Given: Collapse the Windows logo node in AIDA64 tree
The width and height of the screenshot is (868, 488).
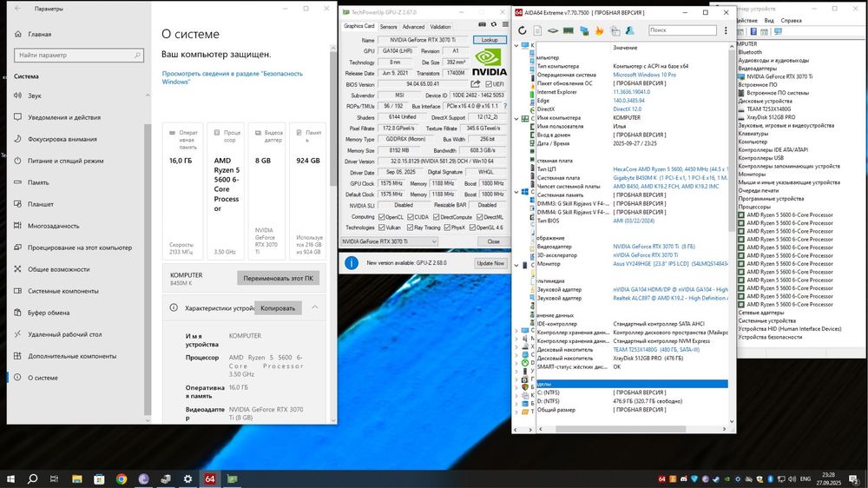Looking at the screenshot, I should click(516, 192).
